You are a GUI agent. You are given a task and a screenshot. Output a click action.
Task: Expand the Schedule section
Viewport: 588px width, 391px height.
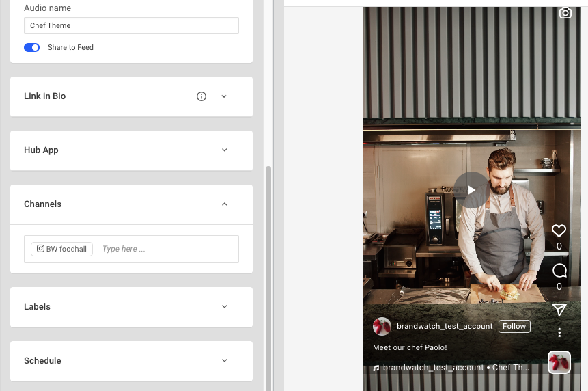pos(224,361)
